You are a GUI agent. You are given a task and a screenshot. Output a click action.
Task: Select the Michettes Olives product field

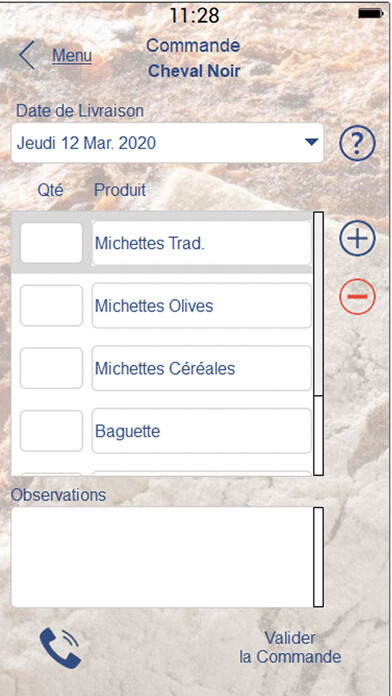click(x=202, y=305)
